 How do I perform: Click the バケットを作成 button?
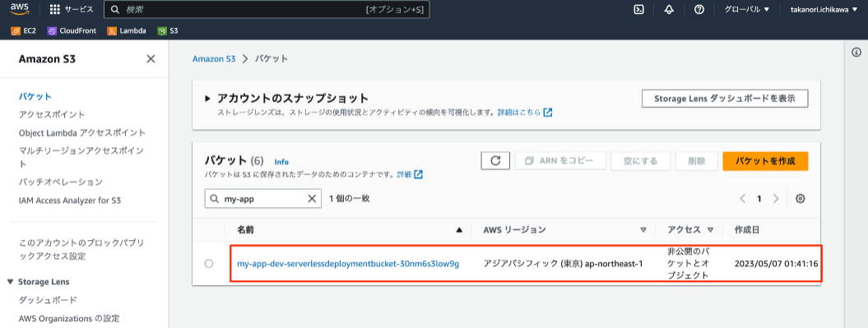tap(765, 161)
